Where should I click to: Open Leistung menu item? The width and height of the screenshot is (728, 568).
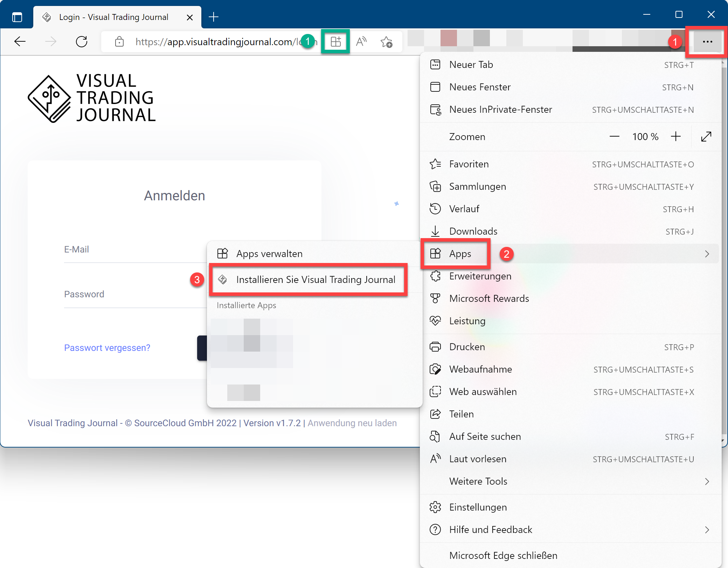coord(570,321)
